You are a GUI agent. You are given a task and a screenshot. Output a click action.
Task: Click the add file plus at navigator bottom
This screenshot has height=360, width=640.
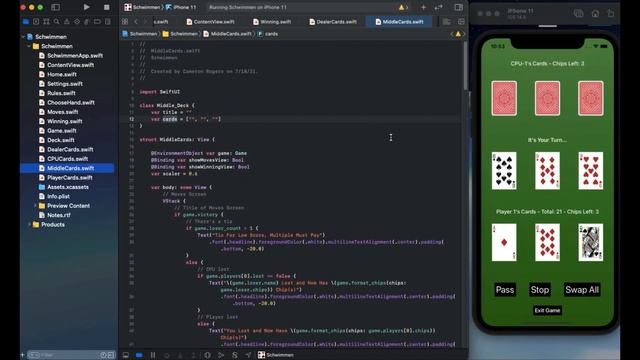(x=23, y=355)
